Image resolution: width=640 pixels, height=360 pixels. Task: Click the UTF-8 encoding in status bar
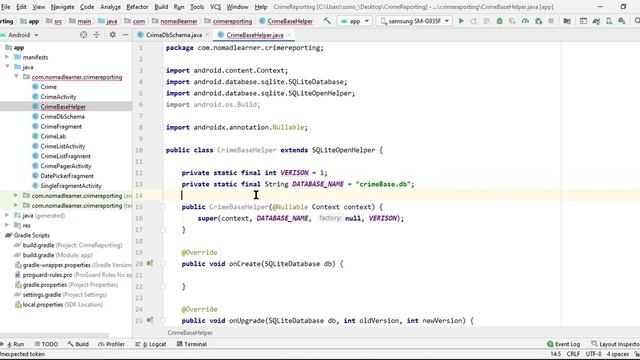click(x=593, y=354)
